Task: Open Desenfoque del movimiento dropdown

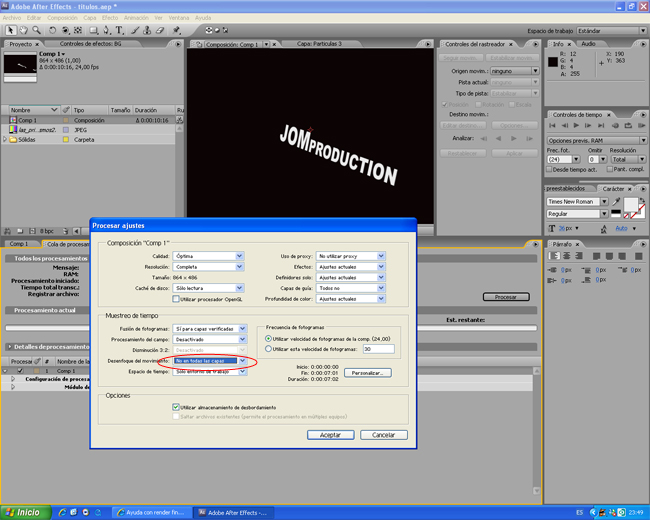Action: (210, 361)
